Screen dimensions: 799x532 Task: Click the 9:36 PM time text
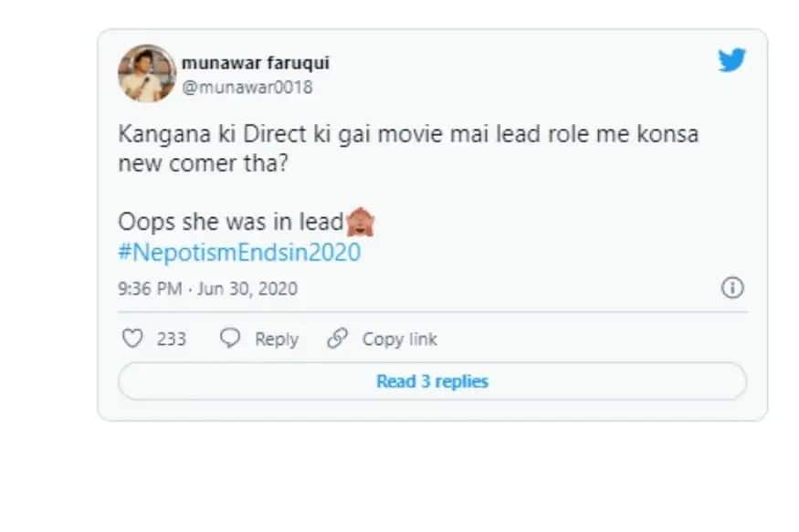coord(150,289)
